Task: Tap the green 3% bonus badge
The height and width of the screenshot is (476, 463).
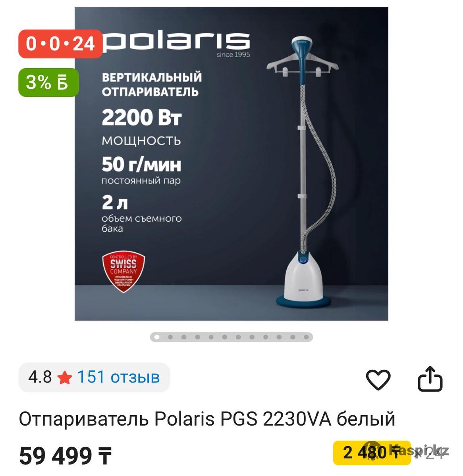Action: (x=48, y=83)
